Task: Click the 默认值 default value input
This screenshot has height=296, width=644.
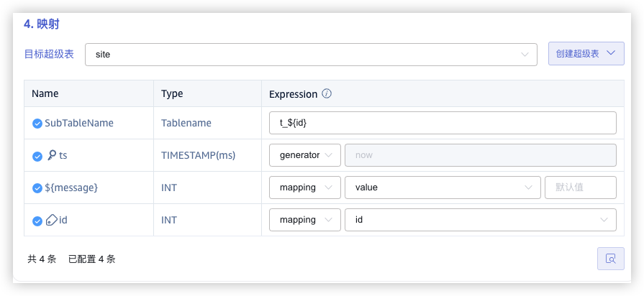Action: tap(580, 188)
